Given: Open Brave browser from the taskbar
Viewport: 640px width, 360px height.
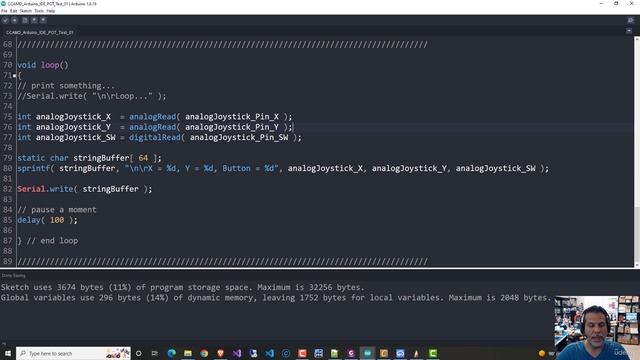Looking at the screenshot, I should click(220, 353).
